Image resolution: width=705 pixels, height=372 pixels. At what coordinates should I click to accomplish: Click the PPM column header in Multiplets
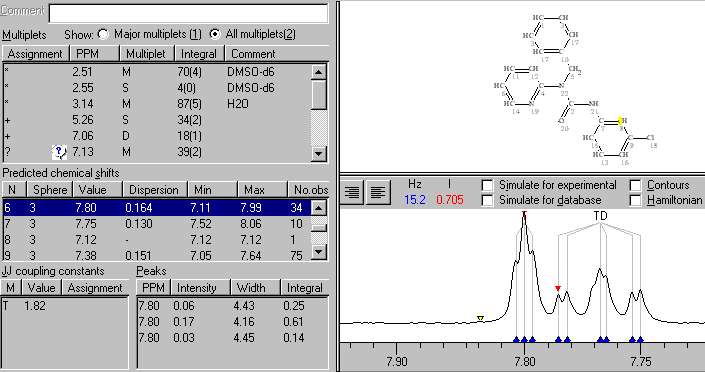click(94, 54)
